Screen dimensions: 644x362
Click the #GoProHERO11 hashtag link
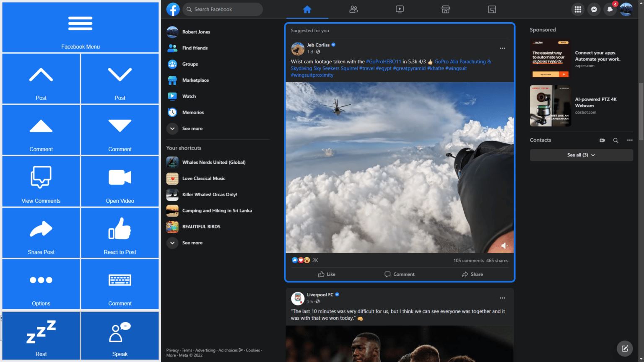[x=383, y=62]
